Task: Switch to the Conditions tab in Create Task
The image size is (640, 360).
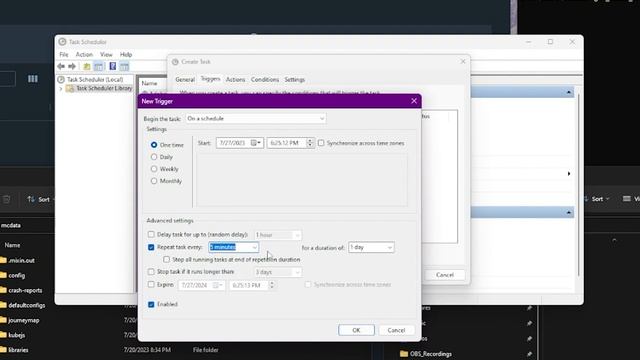Action: click(264, 80)
